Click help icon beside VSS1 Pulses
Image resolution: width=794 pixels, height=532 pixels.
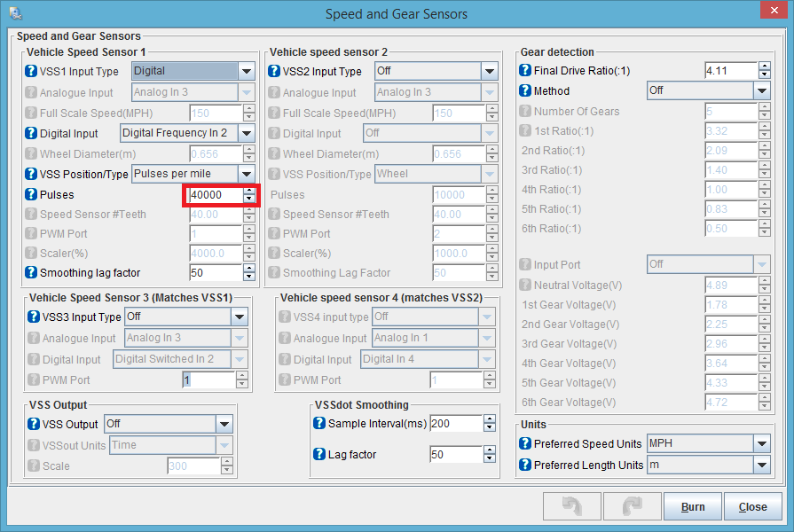click(x=31, y=194)
